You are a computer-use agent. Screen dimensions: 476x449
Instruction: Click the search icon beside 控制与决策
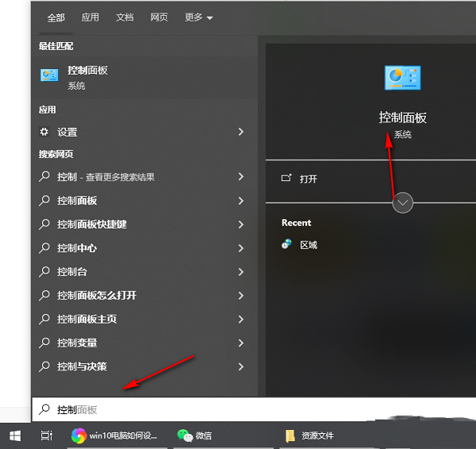coord(44,366)
